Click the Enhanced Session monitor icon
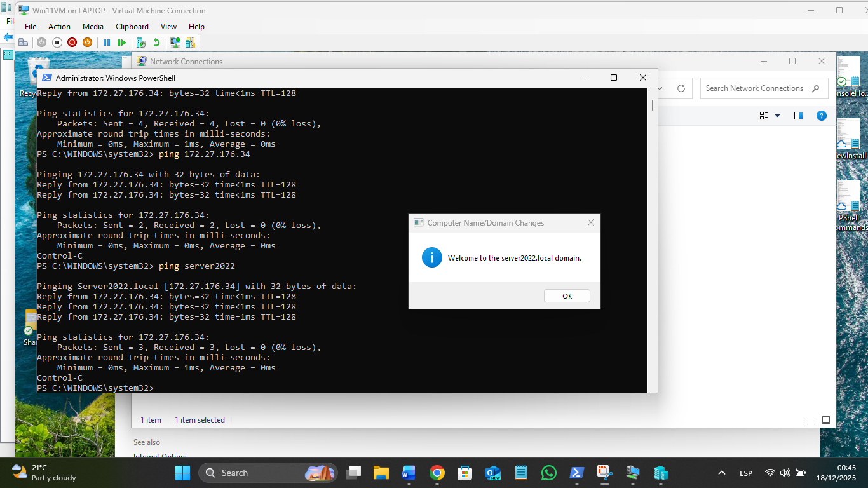 [x=175, y=43]
